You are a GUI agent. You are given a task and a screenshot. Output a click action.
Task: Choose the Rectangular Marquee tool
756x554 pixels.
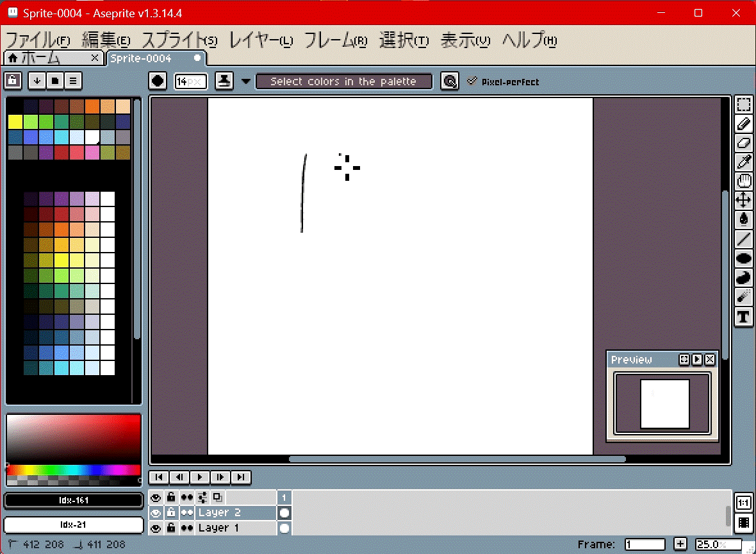pos(743,105)
